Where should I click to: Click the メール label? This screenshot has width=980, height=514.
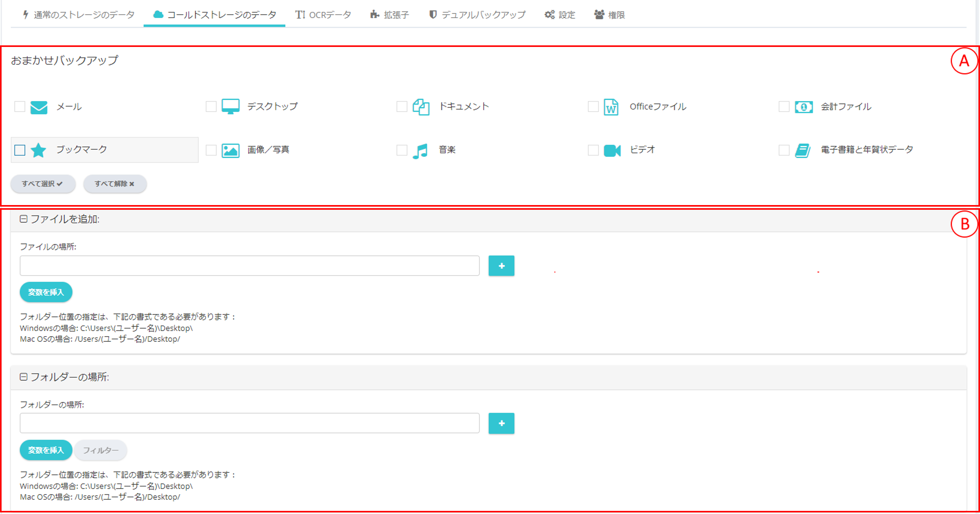pyautogui.click(x=69, y=107)
